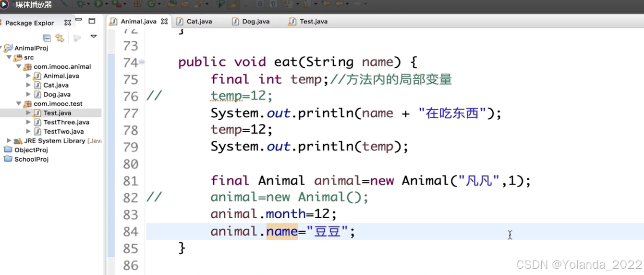Close the Animal.java editor tab
644x275 pixels.
[x=164, y=22]
